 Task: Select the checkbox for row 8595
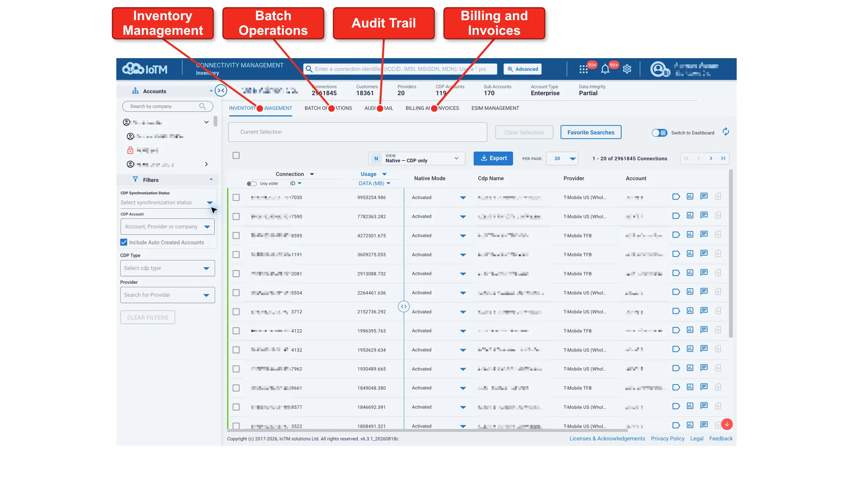236,235
